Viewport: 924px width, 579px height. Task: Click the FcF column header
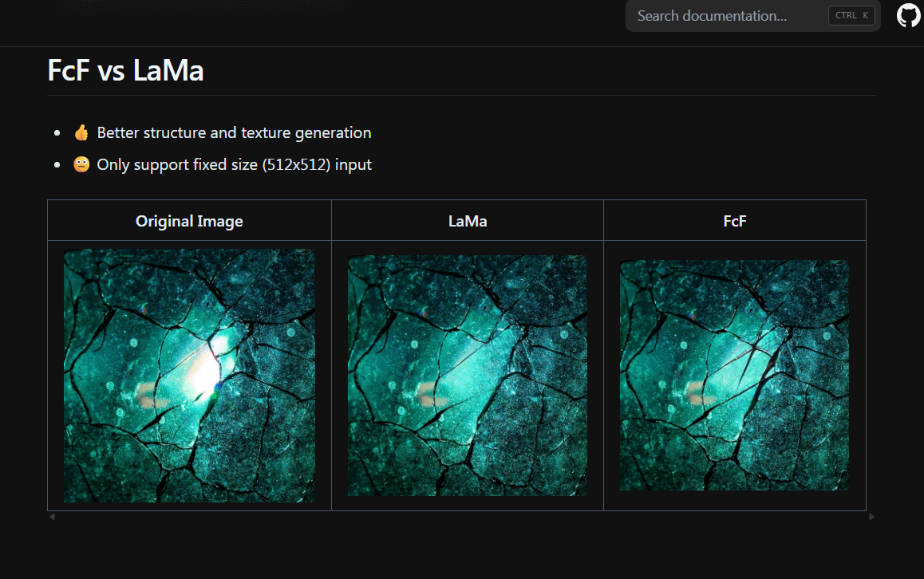(734, 221)
